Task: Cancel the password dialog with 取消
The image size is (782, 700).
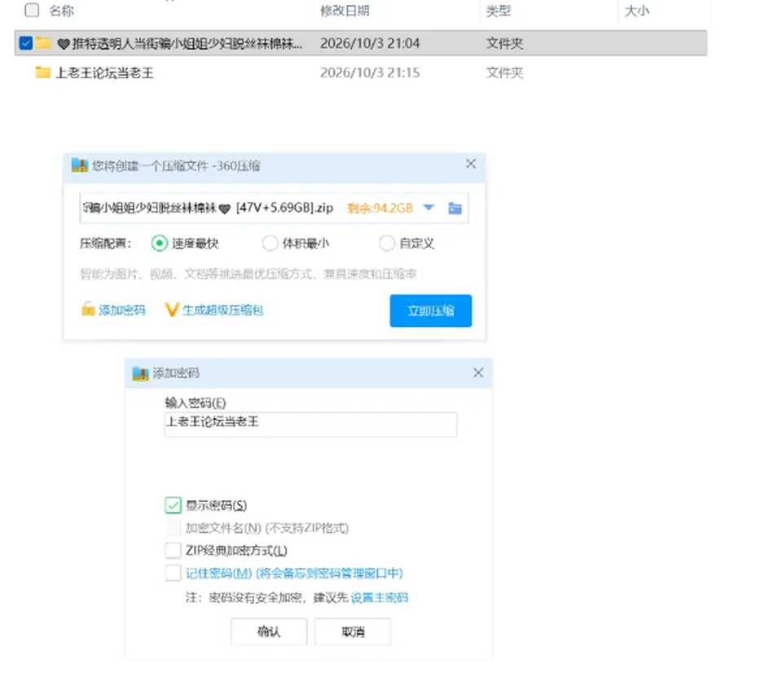Action: pos(353,632)
